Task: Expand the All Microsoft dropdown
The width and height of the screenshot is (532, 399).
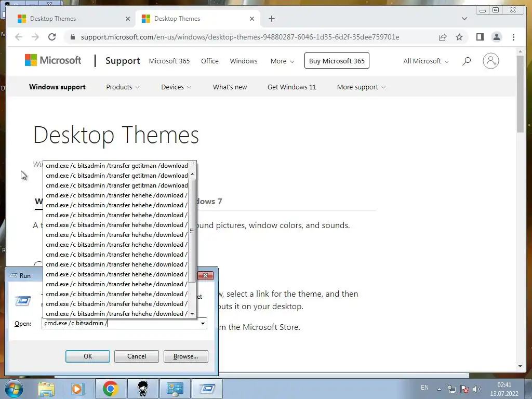Action: [x=426, y=61]
